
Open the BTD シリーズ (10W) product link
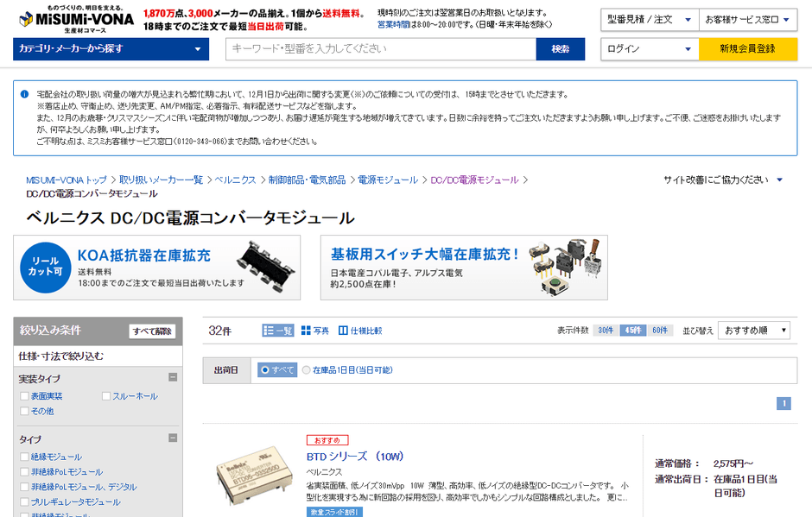tap(355, 457)
